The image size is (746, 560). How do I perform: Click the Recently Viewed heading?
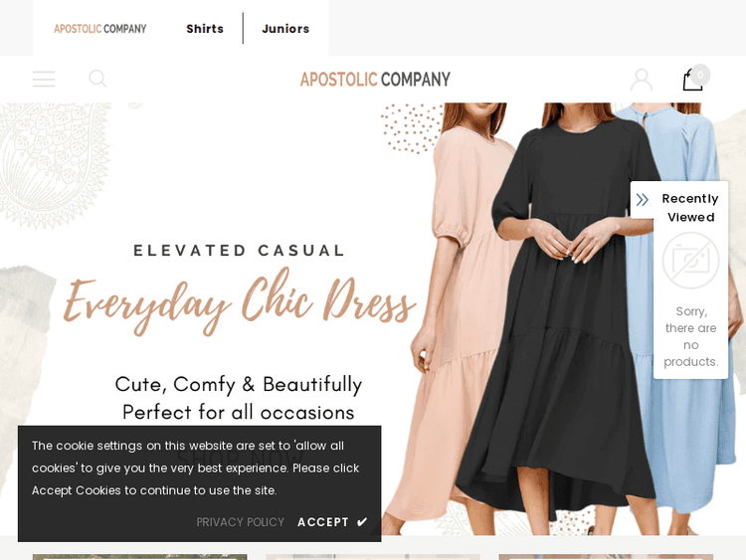(690, 208)
